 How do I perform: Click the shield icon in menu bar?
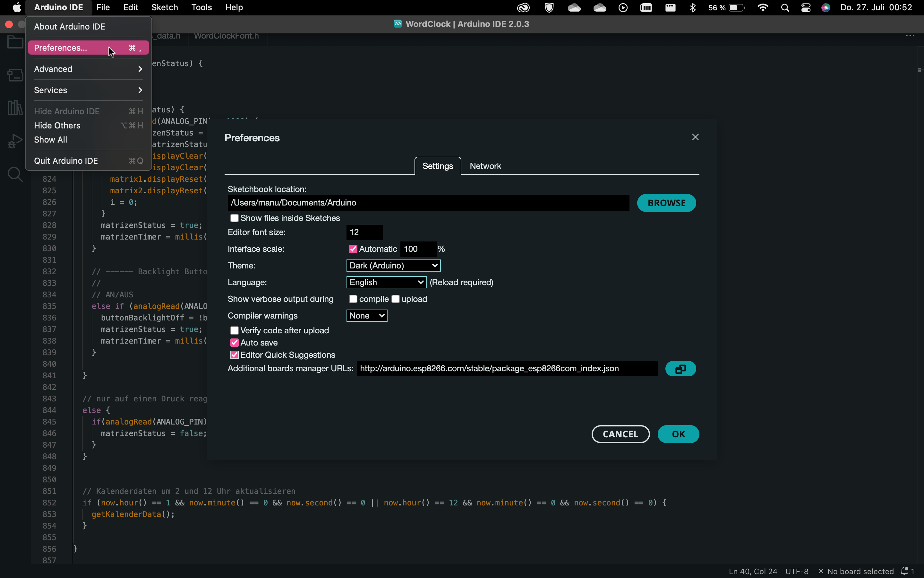(549, 8)
